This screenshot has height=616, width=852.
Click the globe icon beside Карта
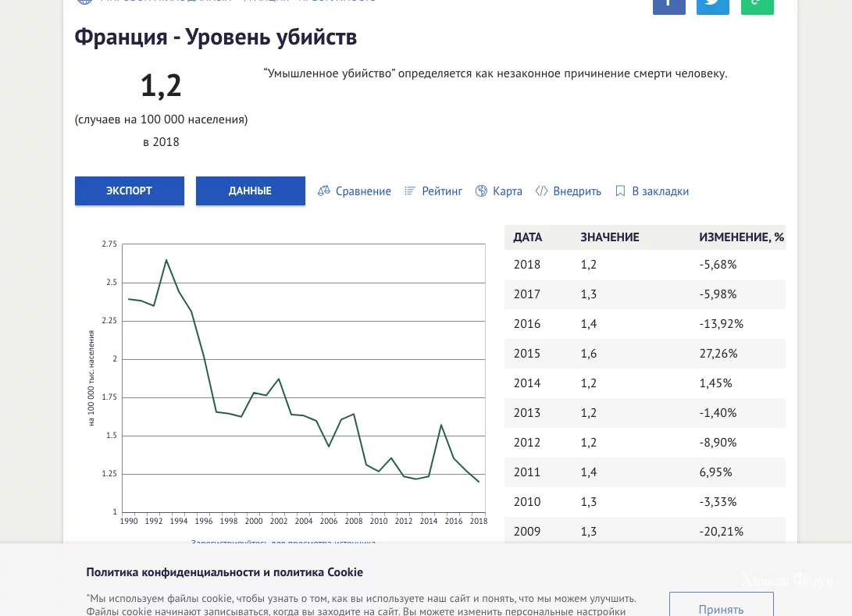click(x=481, y=190)
